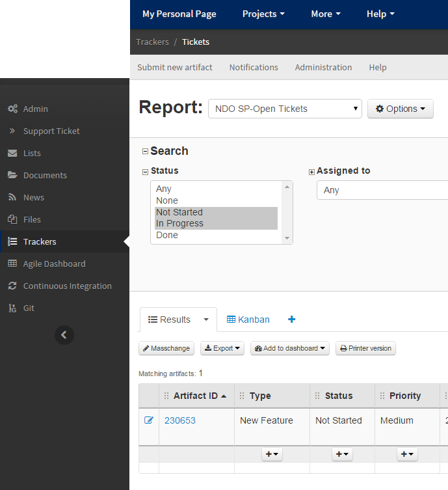This screenshot has height=490, width=448.
Task: Click the Continuous Integration refresh icon
Action: pyautogui.click(x=12, y=286)
